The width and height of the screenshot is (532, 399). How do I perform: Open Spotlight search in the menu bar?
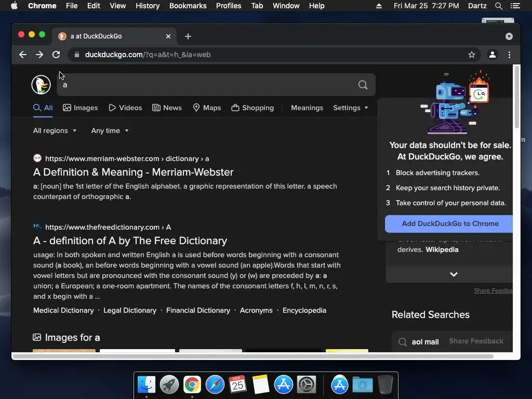tap(498, 6)
